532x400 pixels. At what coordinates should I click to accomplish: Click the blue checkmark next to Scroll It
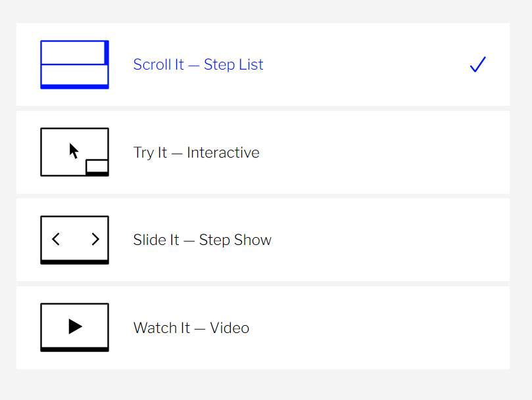coord(477,64)
